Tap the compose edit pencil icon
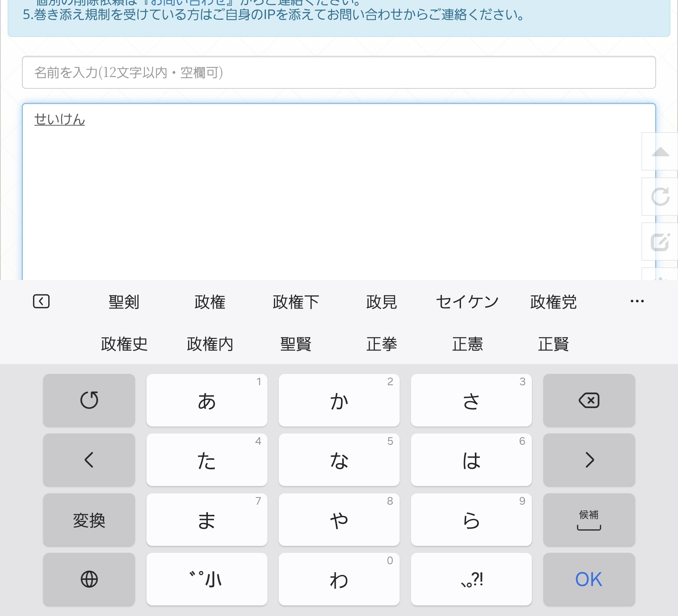 pyautogui.click(x=660, y=242)
